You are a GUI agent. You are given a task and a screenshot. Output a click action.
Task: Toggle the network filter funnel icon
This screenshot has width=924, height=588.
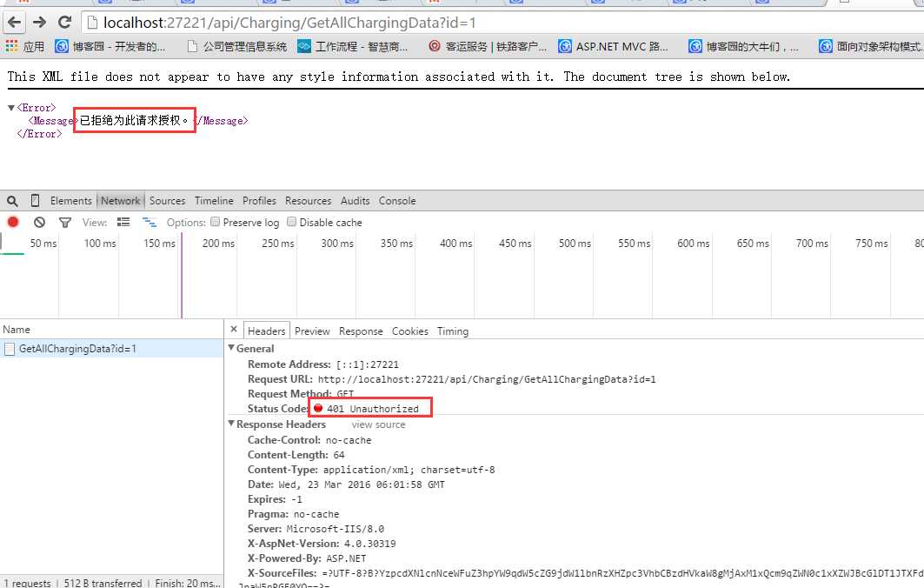[x=65, y=223]
